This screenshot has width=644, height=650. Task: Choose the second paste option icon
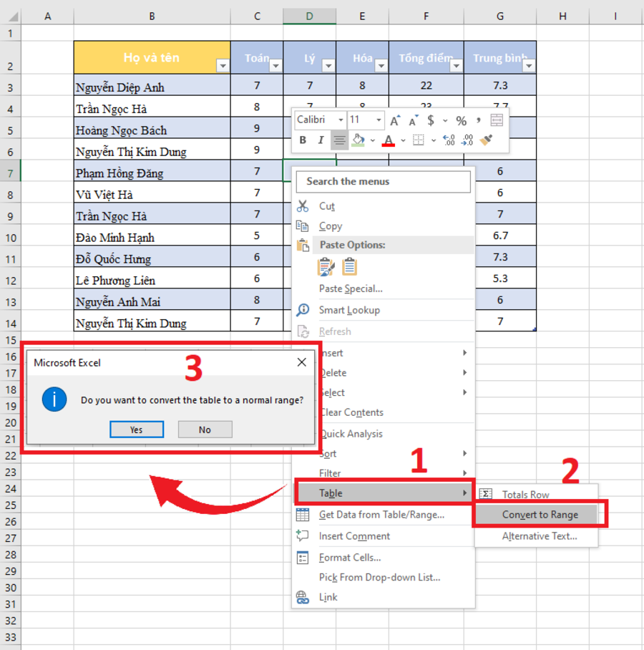[x=349, y=267]
